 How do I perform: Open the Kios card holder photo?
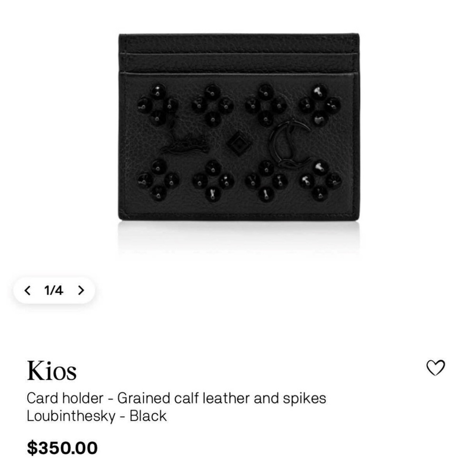pos(238,129)
